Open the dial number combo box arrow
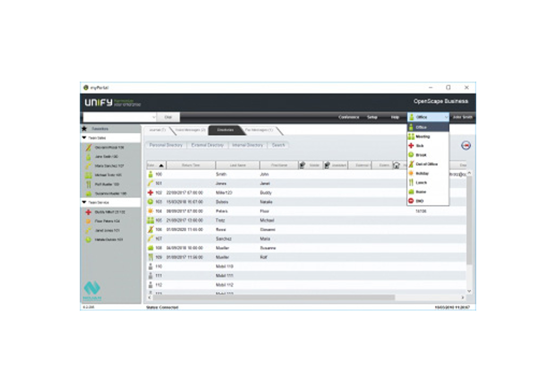Image resolution: width=556 pixels, height=392 pixels. 154,117
